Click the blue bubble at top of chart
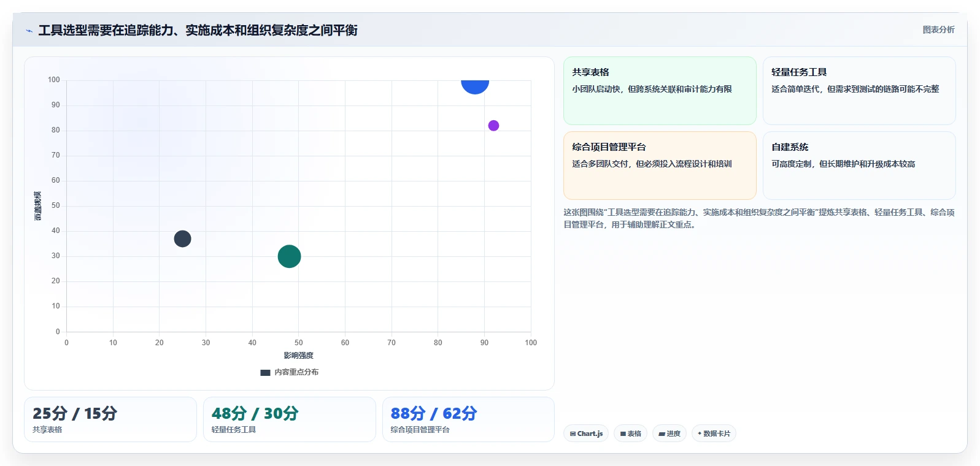The width and height of the screenshot is (980, 466). tap(475, 86)
